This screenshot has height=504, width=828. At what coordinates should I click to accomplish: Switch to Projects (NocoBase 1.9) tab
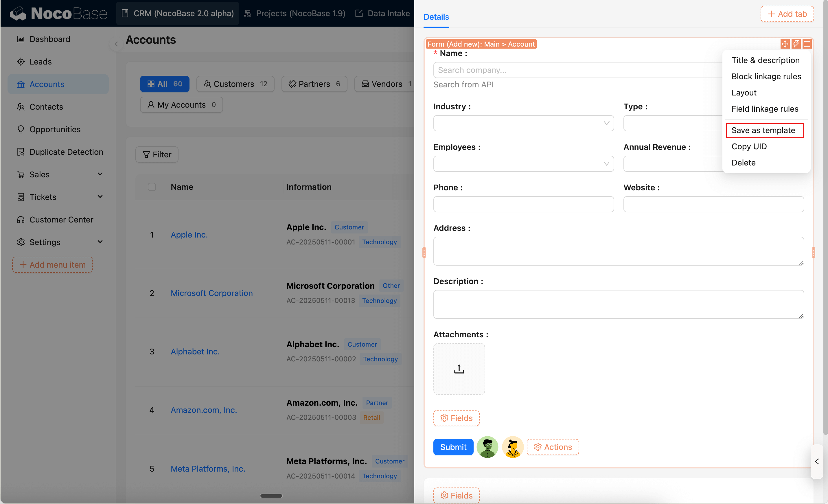294,13
